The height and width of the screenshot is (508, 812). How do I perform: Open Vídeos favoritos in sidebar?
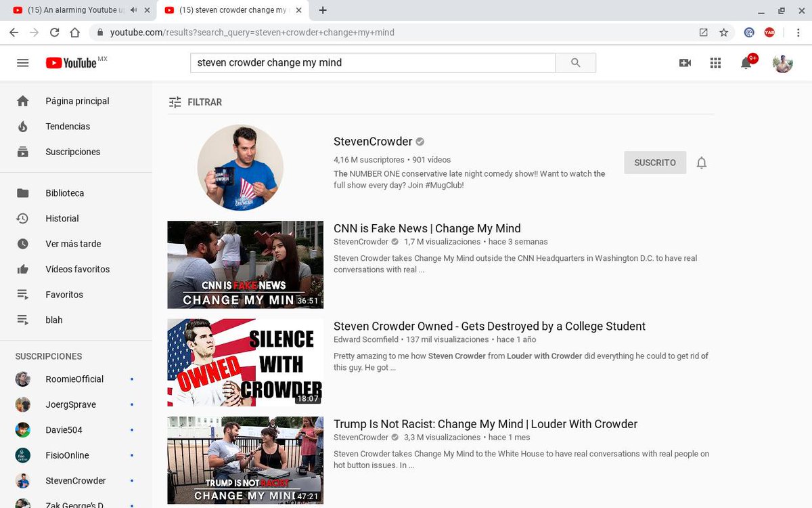pyautogui.click(x=76, y=269)
